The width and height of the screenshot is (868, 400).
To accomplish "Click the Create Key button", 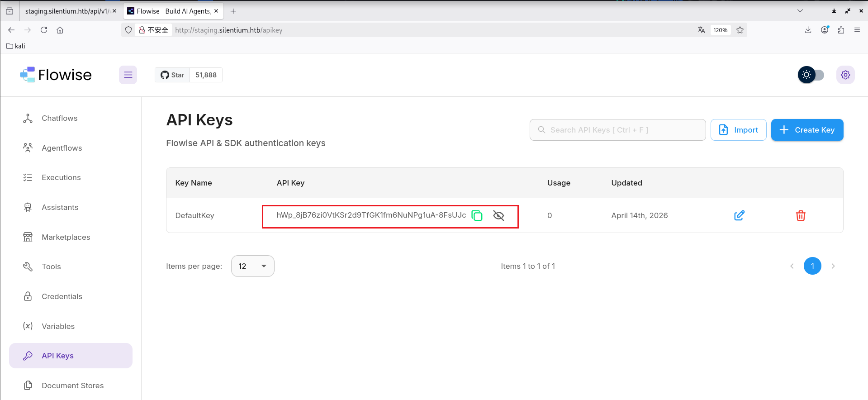I will pyautogui.click(x=806, y=130).
